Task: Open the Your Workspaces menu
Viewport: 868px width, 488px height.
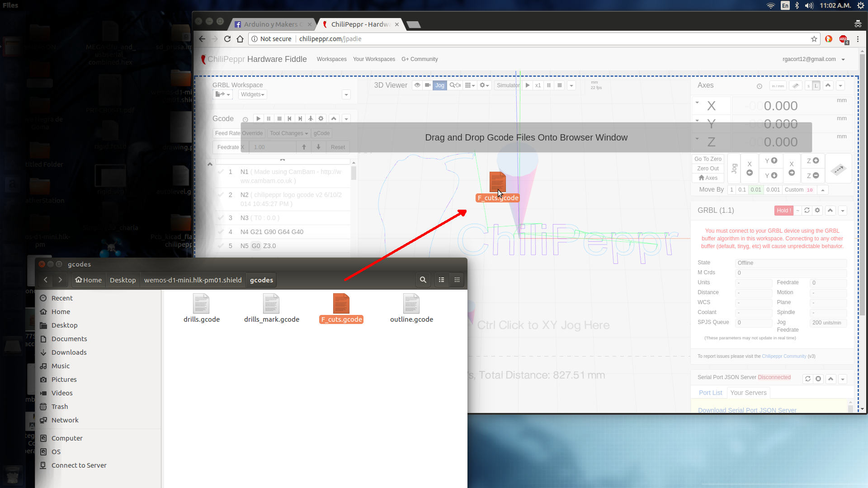Action: click(x=374, y=59)
